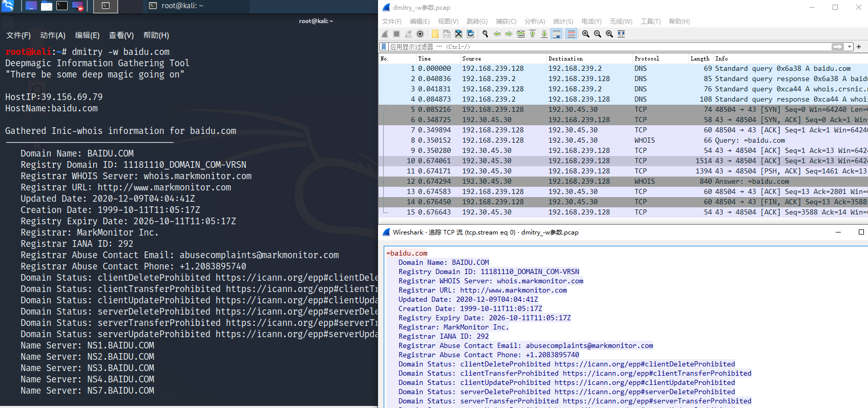Launch terminal emulator from Kali panel
This screenshot has width=868, height=408.
pos(62,6)
